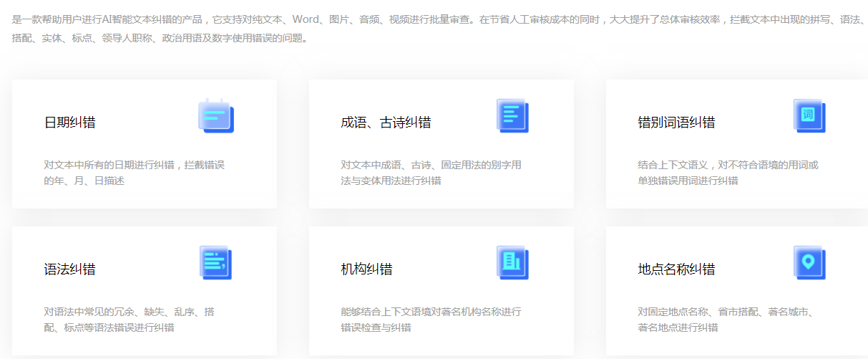Open the 日期纠错 feature title
This screenshot has height=359, width=868.
tap(69, 123)
